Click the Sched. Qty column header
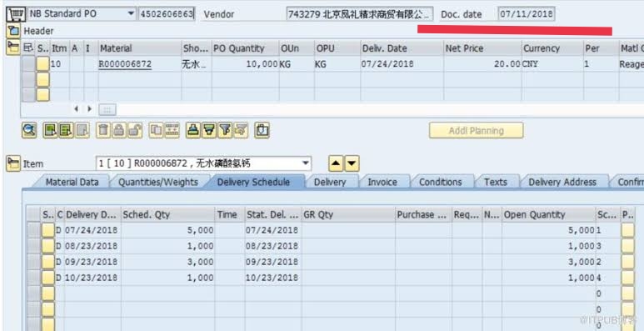 [167, 214]
